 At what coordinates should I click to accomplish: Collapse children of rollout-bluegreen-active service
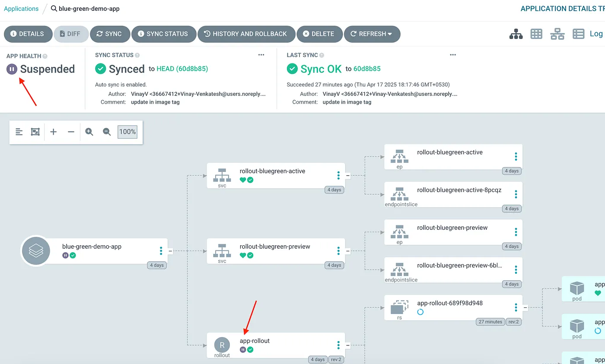click(348, 175)
